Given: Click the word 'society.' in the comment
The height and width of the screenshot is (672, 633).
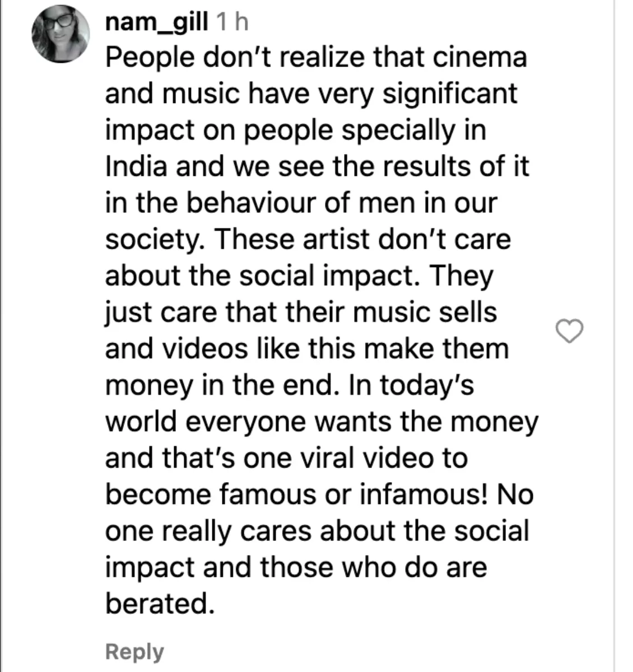Looking at the screenshot, I should coord(156,240).
